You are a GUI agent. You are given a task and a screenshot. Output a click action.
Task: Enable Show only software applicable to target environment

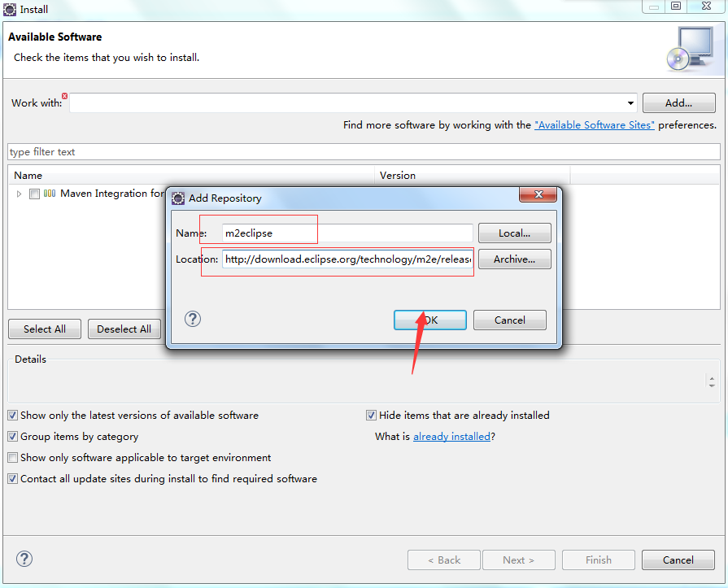tap(13, 458)
